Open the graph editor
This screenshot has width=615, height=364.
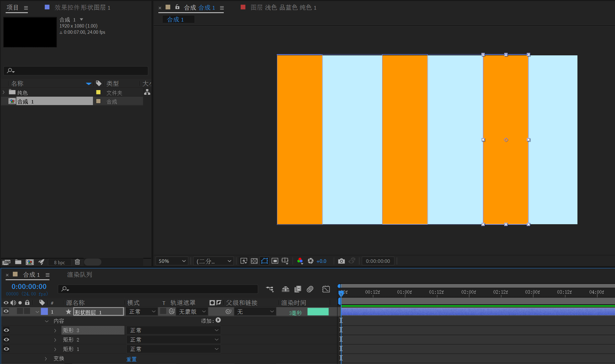326,289
